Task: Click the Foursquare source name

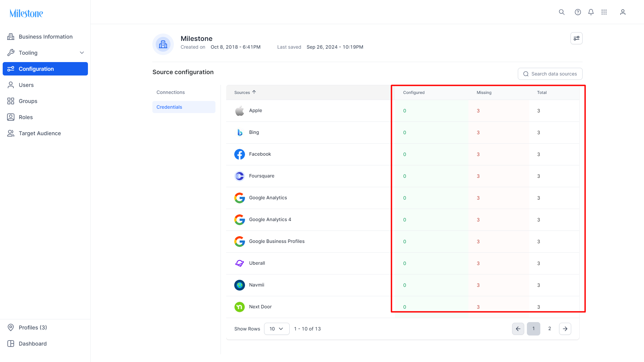Action: [261, 176]
